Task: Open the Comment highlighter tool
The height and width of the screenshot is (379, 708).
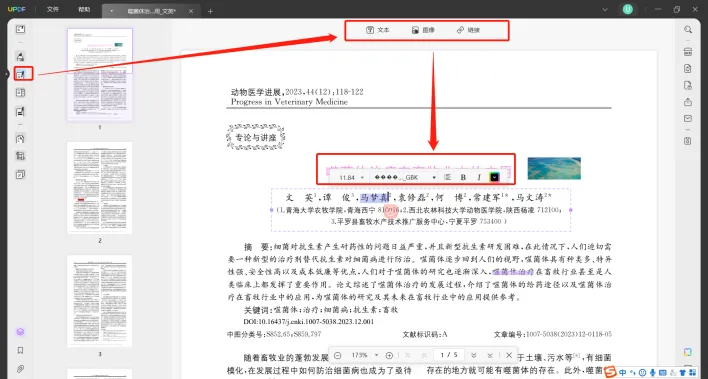Action: coord(20,56)
